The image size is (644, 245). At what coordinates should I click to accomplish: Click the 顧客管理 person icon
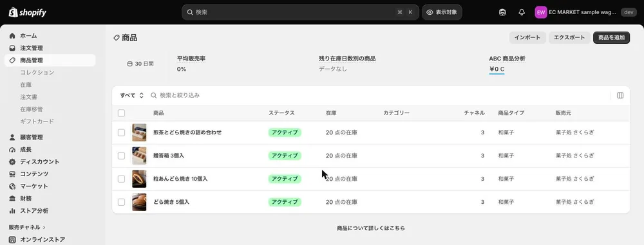(x=12, y=137)
